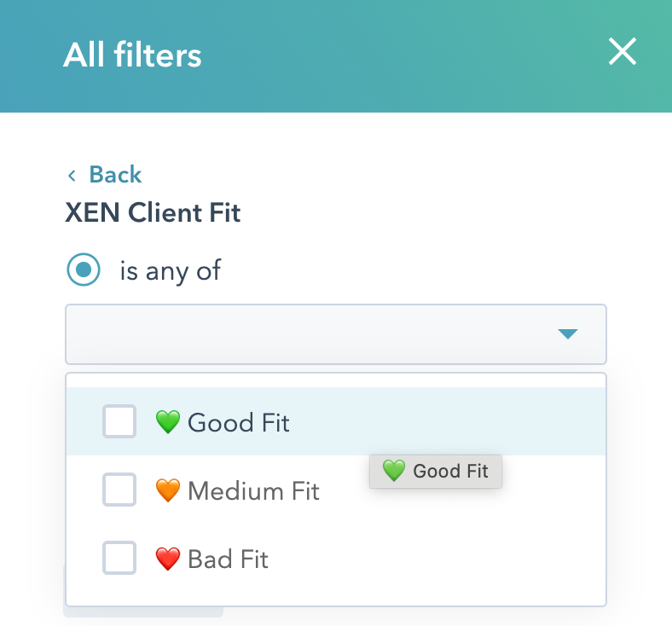Collapse the dropdown using the blue arrow
The width and height of the screenshot is (672, 626).
click(568, 333)
